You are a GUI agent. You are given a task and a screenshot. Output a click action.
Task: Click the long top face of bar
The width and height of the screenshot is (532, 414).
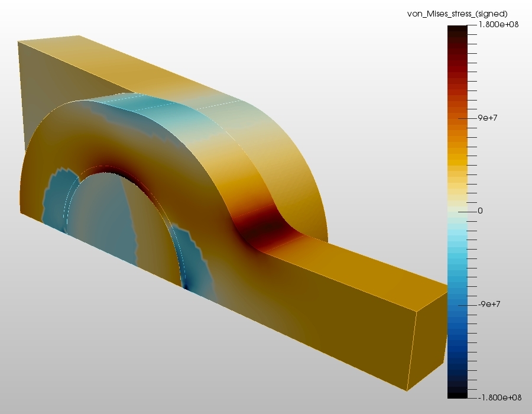click(x=356, y=265)
